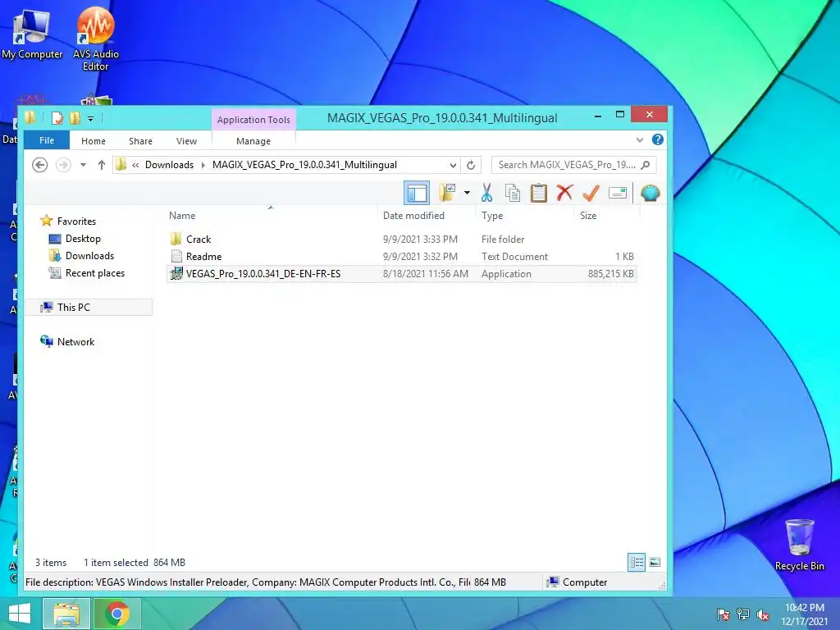This screenshot has height=630, width=840.
Task: Click the rename toolbar icon
Action: click(x=617, y=193)
